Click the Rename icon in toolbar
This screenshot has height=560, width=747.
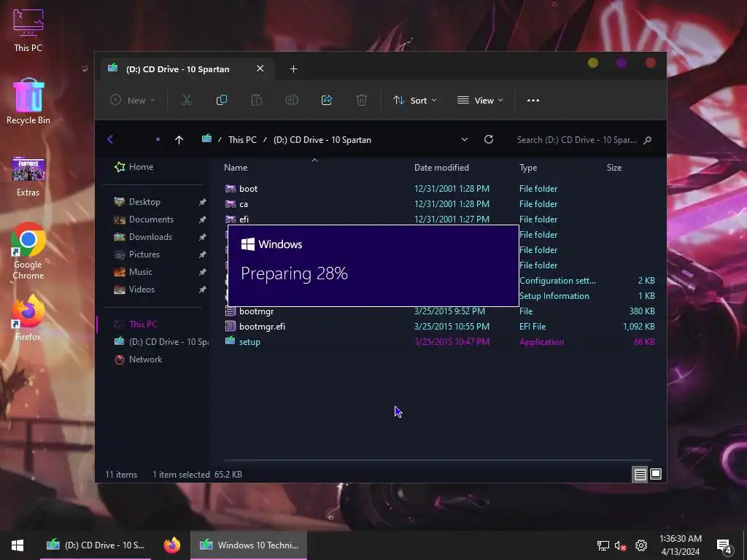(292, 100)
